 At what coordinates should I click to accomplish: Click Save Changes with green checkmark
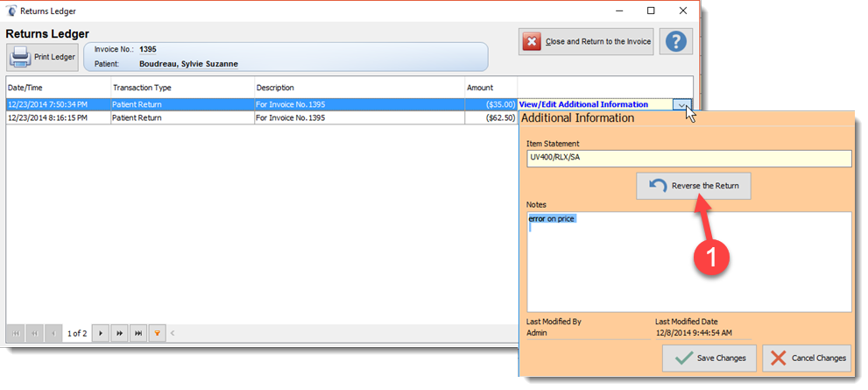click(x=709, y=358)
